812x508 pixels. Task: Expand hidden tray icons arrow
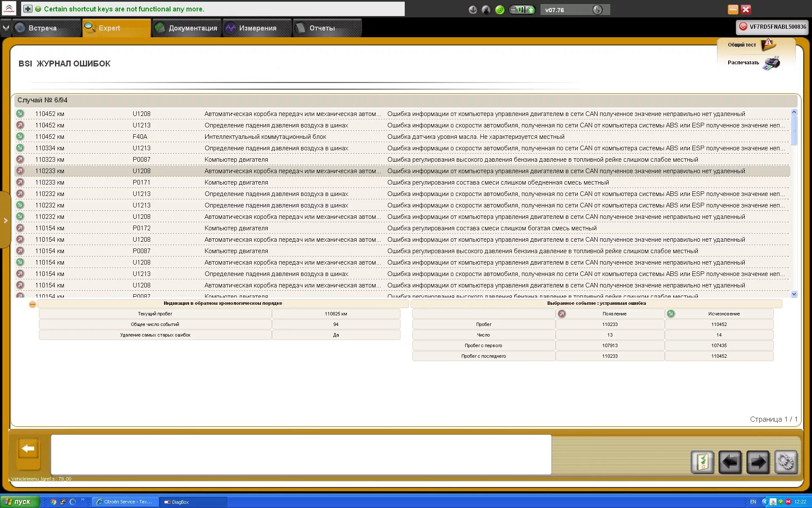click(764, 502)
